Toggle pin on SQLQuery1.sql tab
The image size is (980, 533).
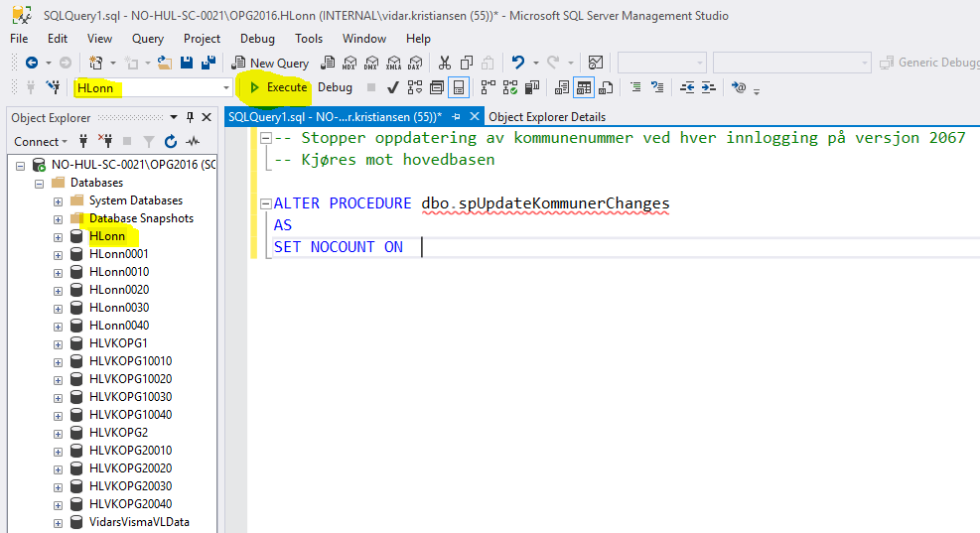point(457,117)
